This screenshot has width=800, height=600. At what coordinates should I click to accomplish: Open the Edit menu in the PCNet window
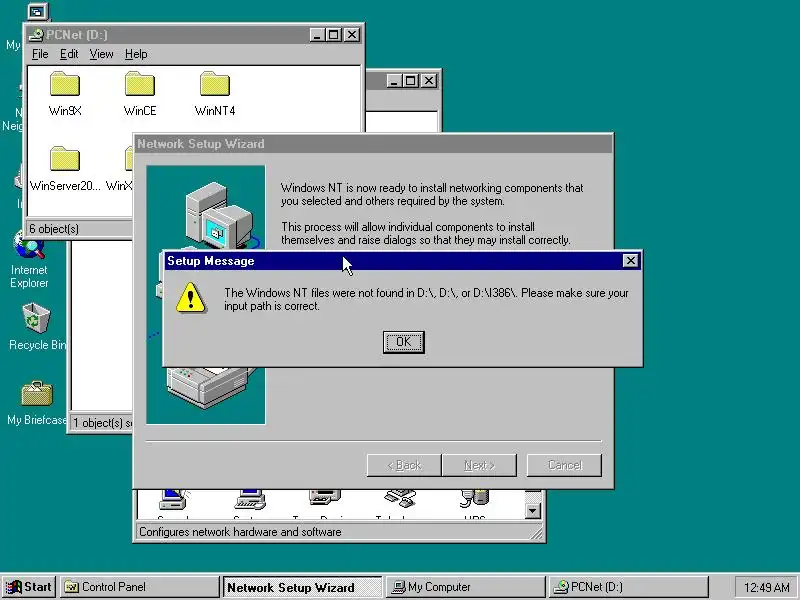[69, 54]
